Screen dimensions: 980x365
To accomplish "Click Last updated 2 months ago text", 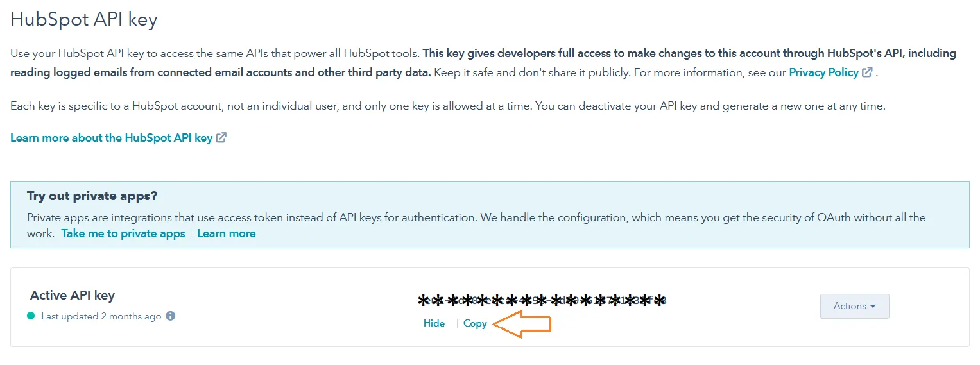I will click(x=101, y=316).
